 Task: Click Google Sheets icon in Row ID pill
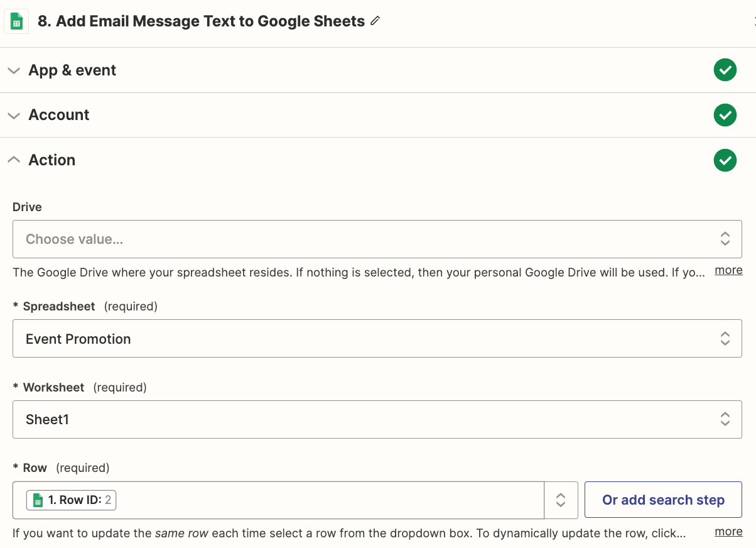[x=38, y=500]
